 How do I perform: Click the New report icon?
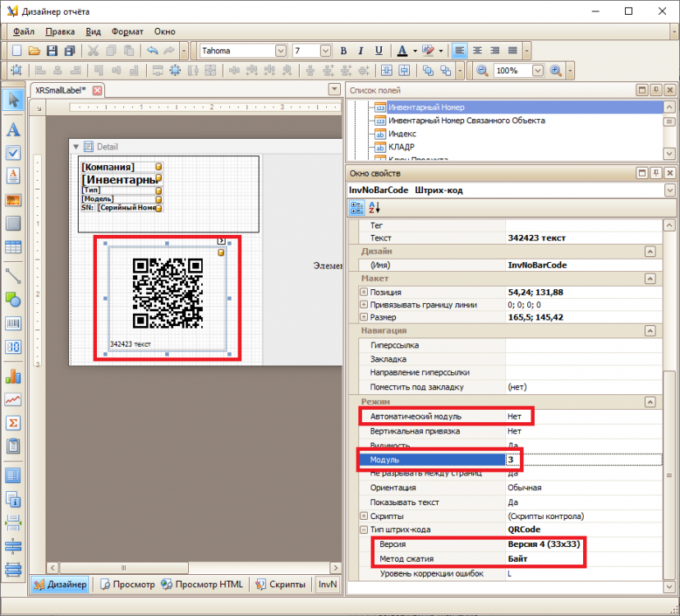tap(16, 51)
